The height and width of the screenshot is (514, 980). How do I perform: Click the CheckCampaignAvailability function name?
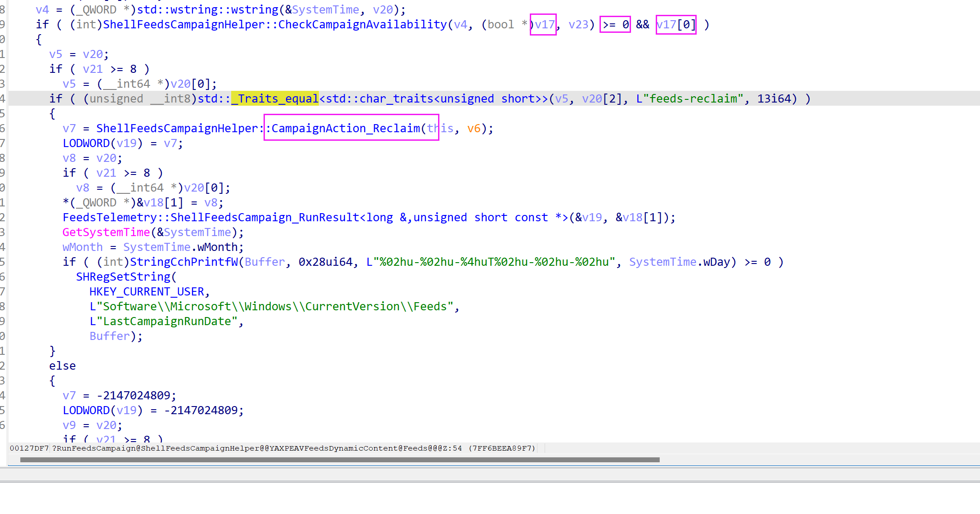362,24
